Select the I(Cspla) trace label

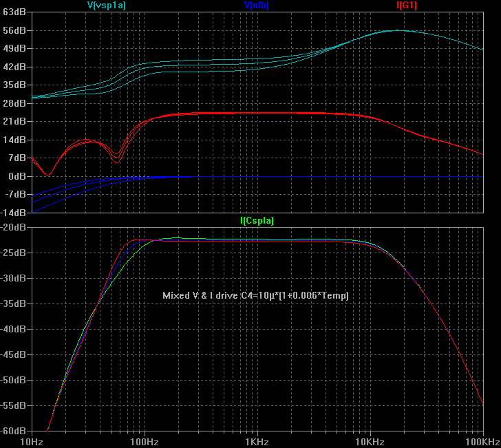pyautogui.click(x=257, y=221)
